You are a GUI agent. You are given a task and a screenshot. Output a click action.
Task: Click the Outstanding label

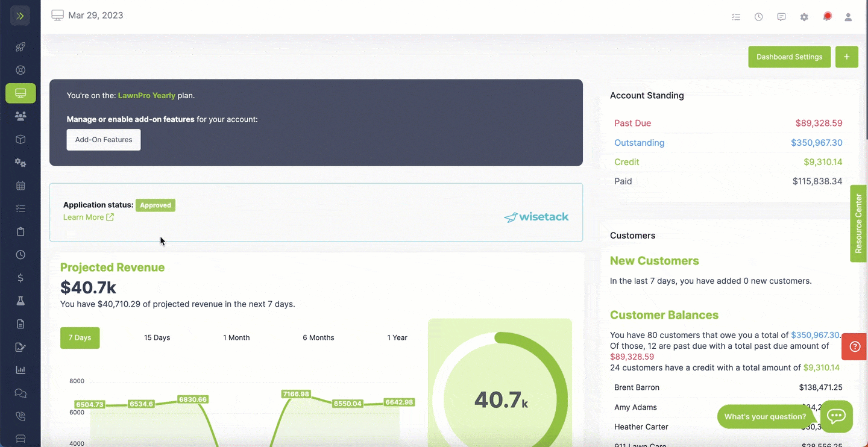[639, 143]
